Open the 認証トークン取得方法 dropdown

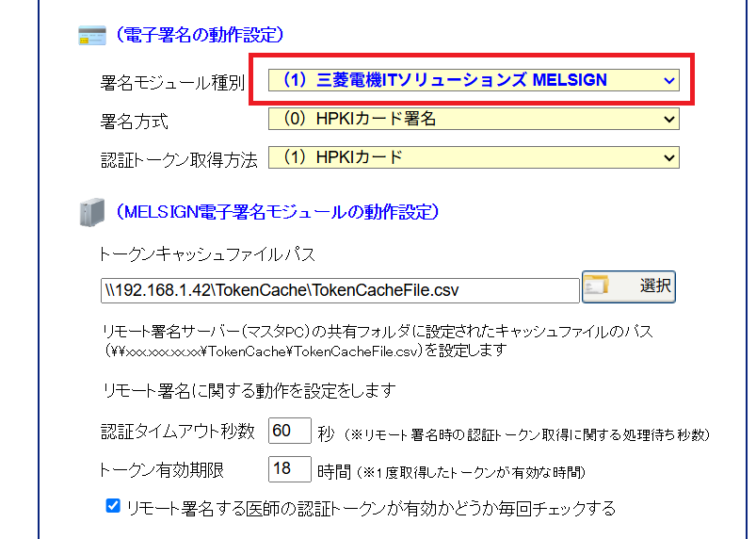pos(474,157)
